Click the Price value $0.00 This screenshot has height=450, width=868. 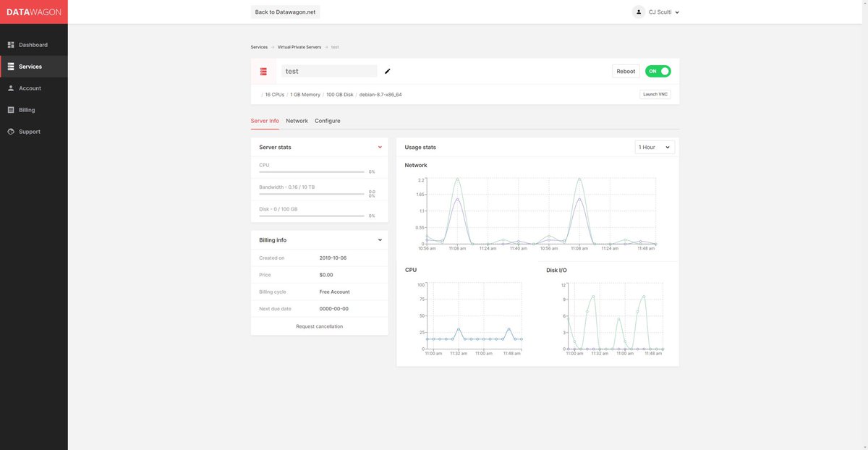[x=326, y=275]
